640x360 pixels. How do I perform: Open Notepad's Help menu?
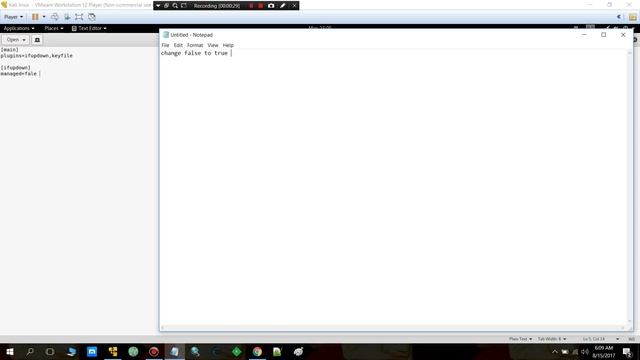tap(228, 45)
